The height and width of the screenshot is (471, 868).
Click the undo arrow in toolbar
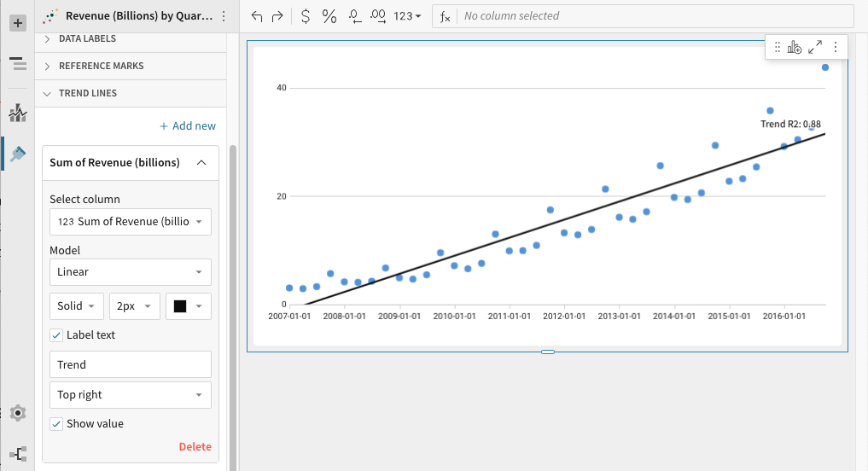(x=258, y=16)
